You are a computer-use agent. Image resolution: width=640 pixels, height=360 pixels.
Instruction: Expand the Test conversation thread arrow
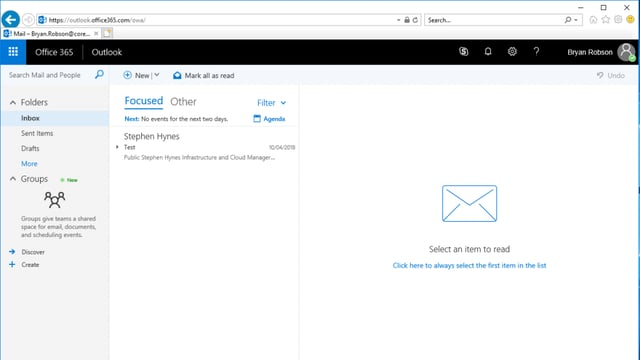coord(117,147)
